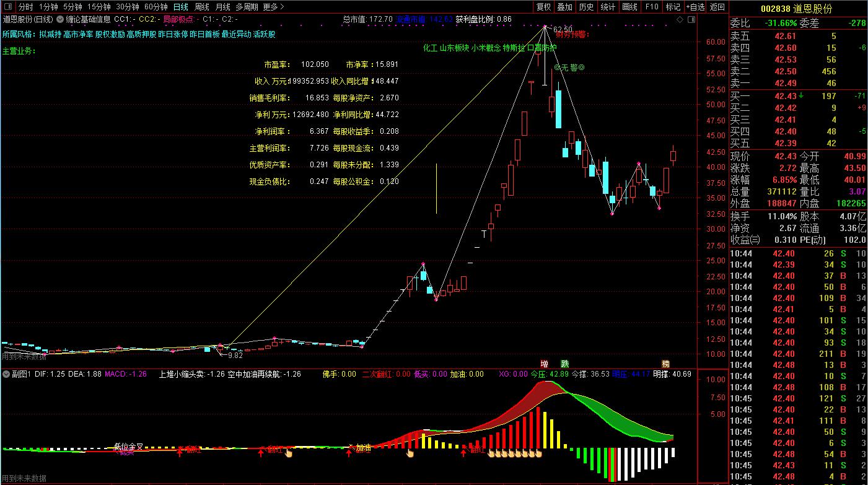Viewport: 868px width, 485px height.
Task: Expand the 更多 periods menu
Action: [x=273, y=7]
